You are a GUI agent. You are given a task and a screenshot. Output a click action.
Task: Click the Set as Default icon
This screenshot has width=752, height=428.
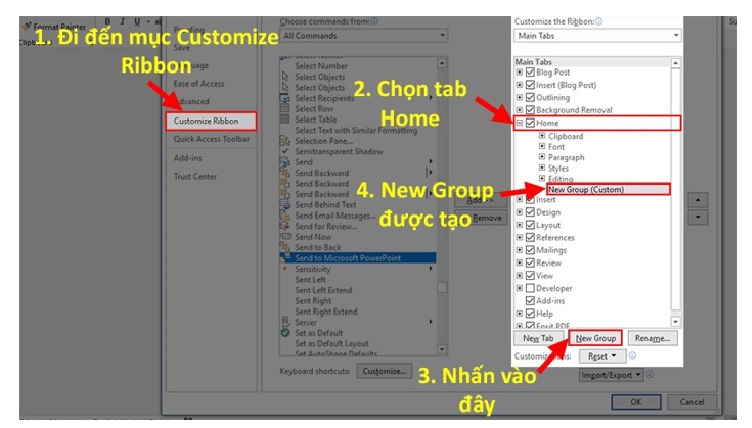(286, 333)
